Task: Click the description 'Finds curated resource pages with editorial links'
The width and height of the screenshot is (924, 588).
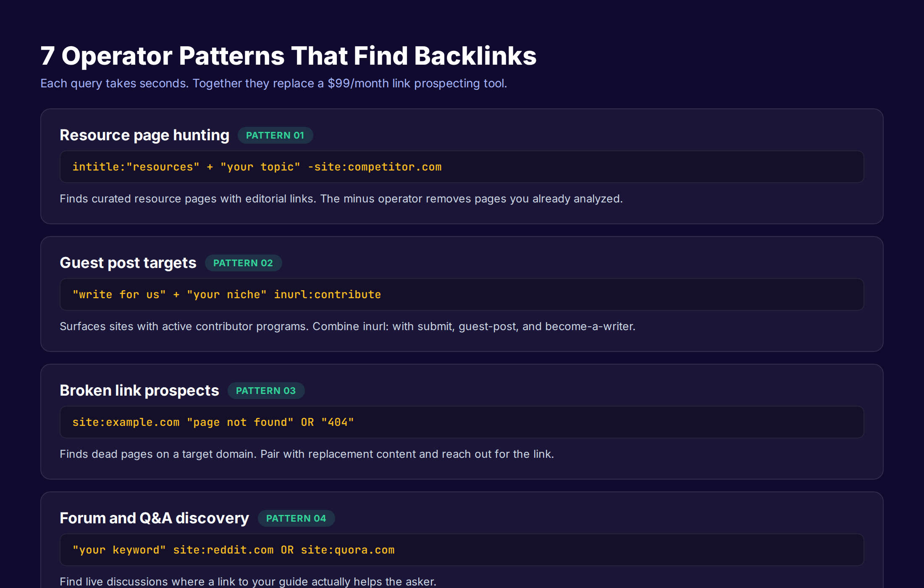Action: click(187, 199)
